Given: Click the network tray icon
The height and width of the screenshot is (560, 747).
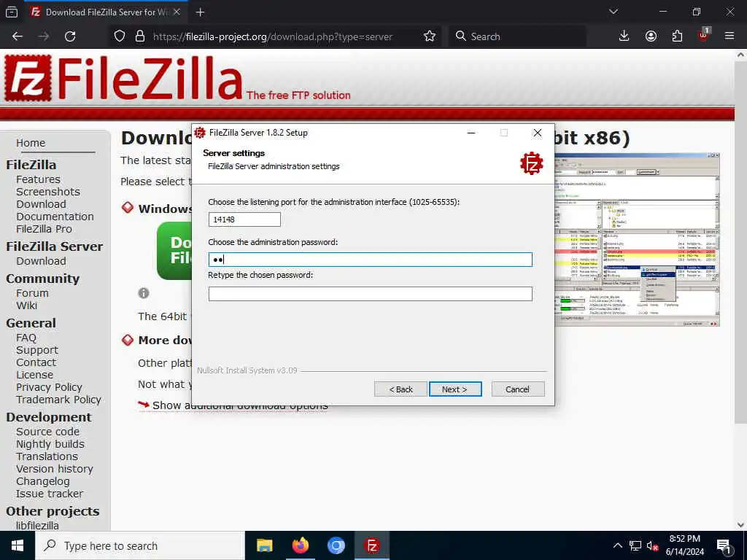Looking at the screenshot, I should 635,545.
